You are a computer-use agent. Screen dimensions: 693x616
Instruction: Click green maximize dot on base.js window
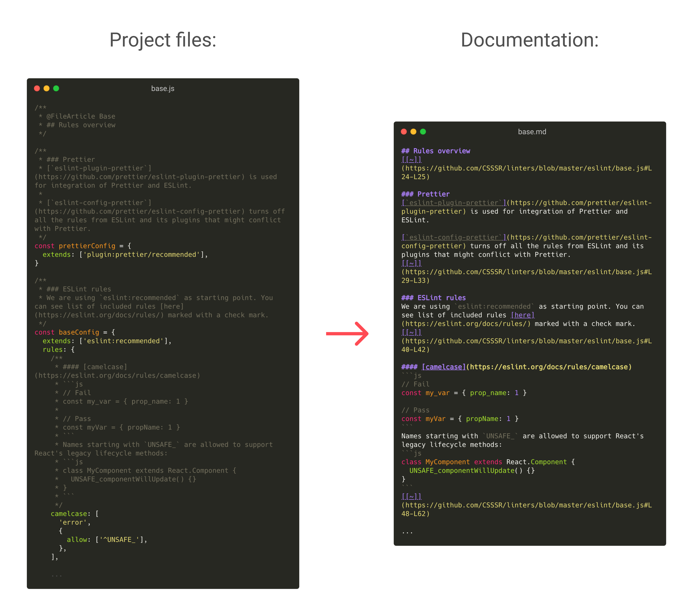coord(56,89)
